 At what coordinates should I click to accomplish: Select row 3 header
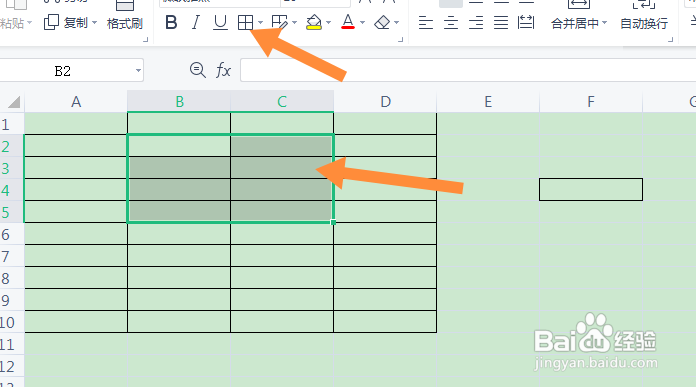pos(12,168)
